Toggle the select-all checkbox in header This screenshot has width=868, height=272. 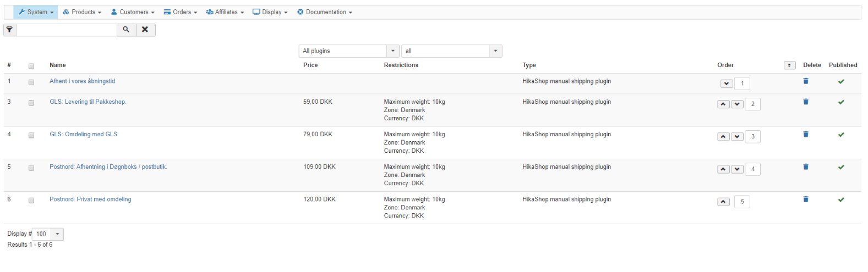pos(31,66)
